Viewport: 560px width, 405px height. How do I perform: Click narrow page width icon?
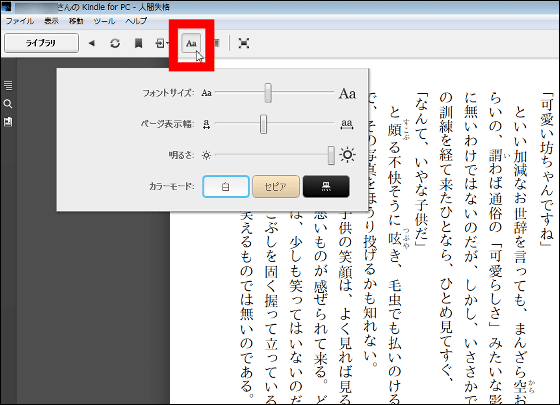point(206,124)
